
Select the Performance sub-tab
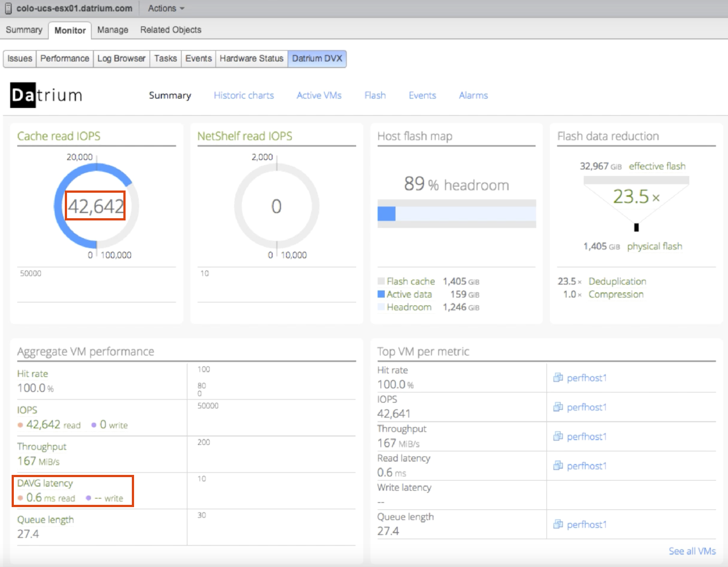[x=65, y=59]
